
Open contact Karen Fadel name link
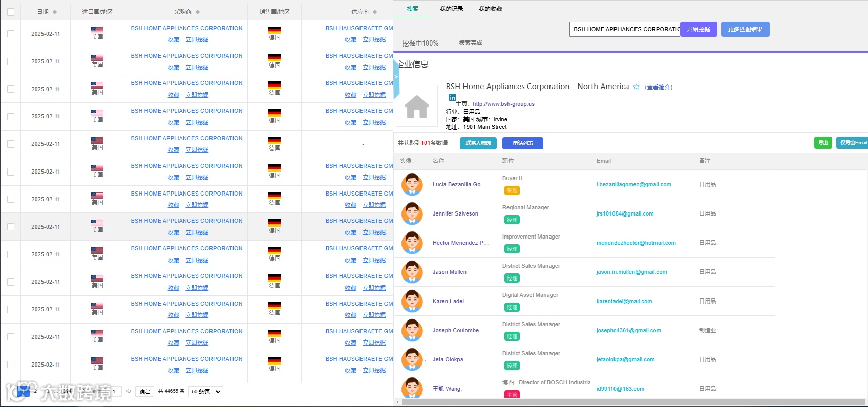(x=448, y=301)
